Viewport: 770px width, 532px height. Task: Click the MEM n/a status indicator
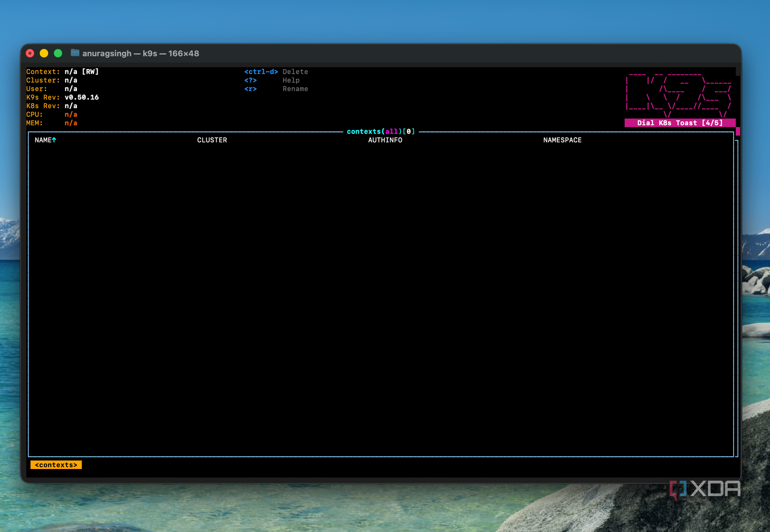click(x=71, y=123)
